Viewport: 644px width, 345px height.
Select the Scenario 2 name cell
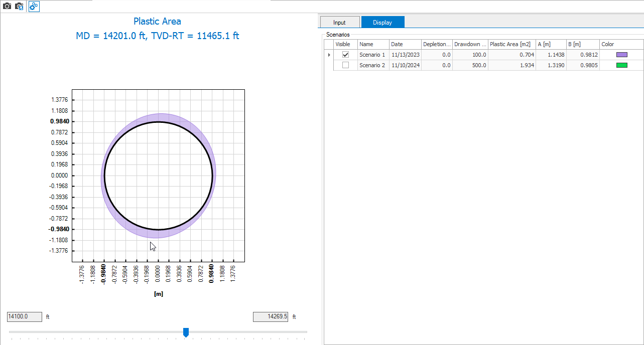[373, 65]
